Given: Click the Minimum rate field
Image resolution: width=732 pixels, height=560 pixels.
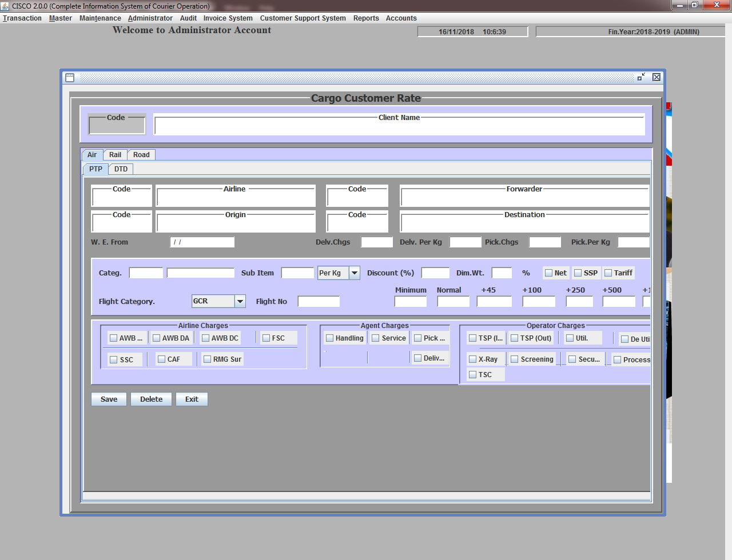Looking at the screenshot, I should tap(411, 302).
